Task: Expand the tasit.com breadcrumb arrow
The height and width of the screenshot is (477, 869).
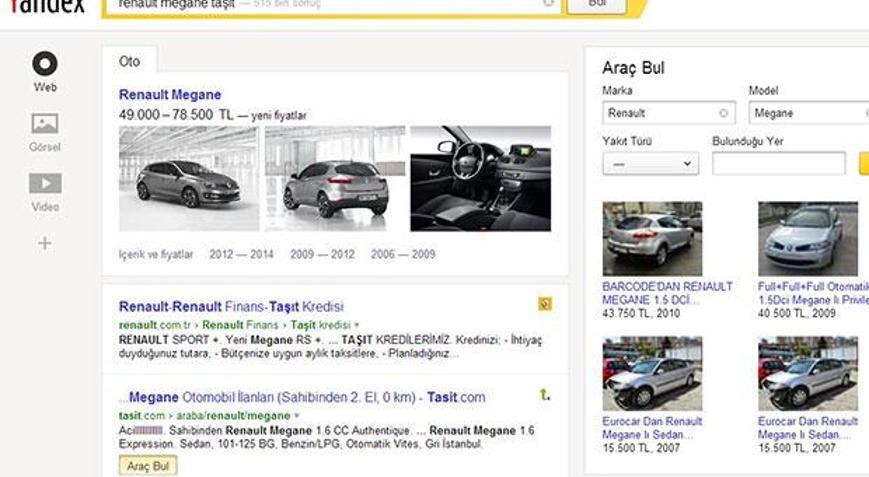Action: pos(297,416)
